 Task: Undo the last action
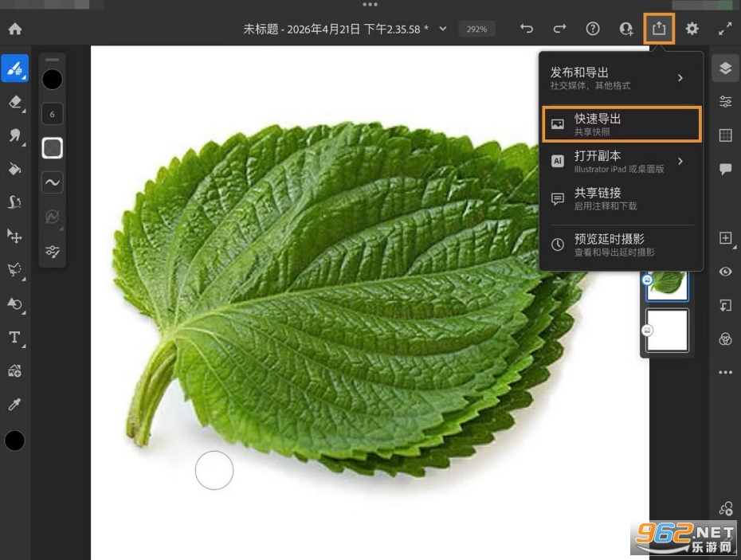point(527,29)
